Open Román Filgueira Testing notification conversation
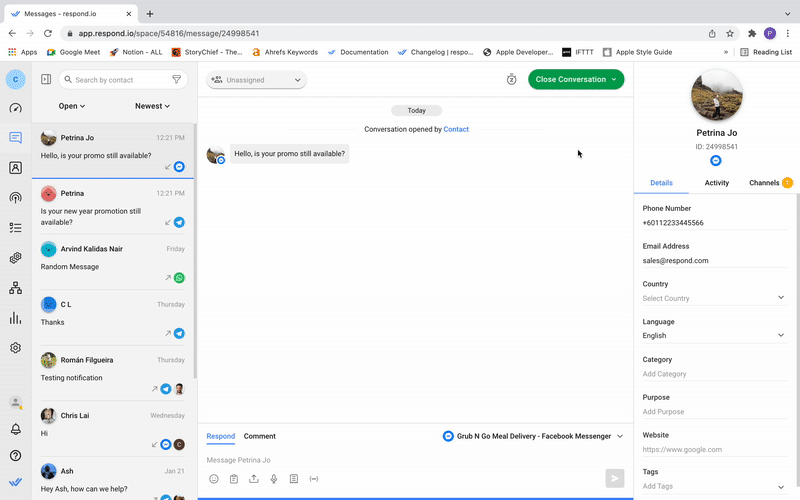Image resolution: width=800 pixels, height=500 pixels. tap(113, 373)
